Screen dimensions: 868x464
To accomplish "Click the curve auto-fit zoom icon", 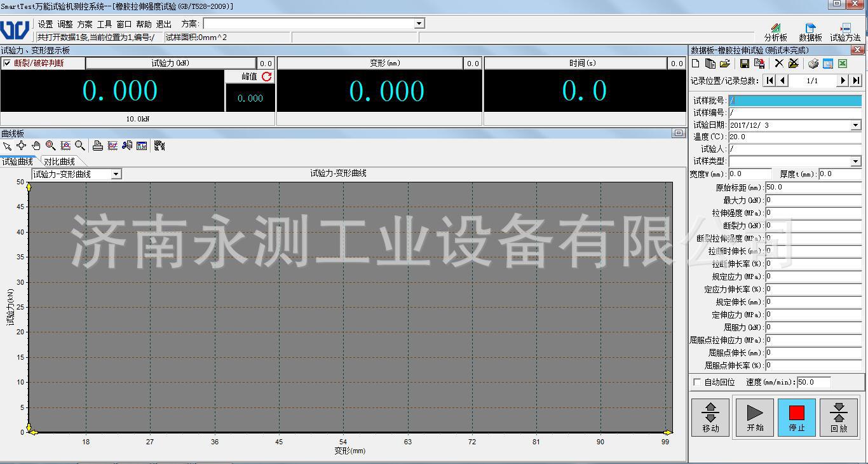I will click(65, 146).
